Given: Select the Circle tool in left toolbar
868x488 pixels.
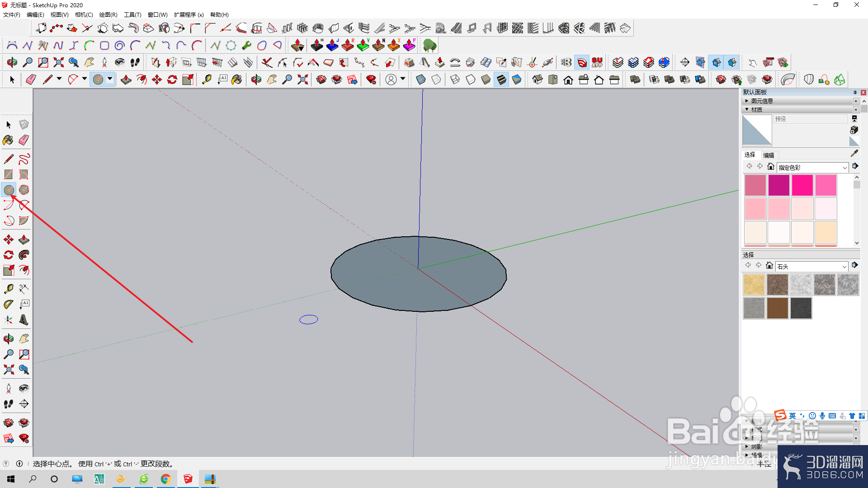Looking at the screenshot, I should tap(9, 190).
